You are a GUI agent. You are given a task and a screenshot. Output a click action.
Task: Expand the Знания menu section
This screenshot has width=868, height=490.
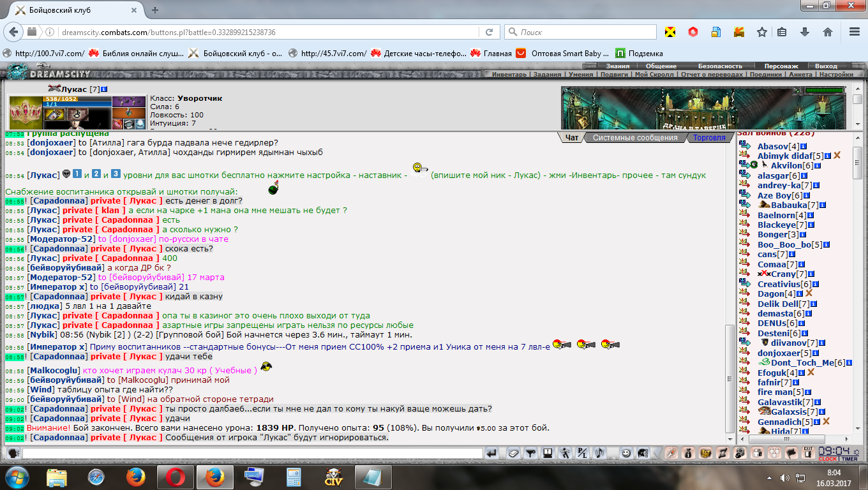(617, 66)
